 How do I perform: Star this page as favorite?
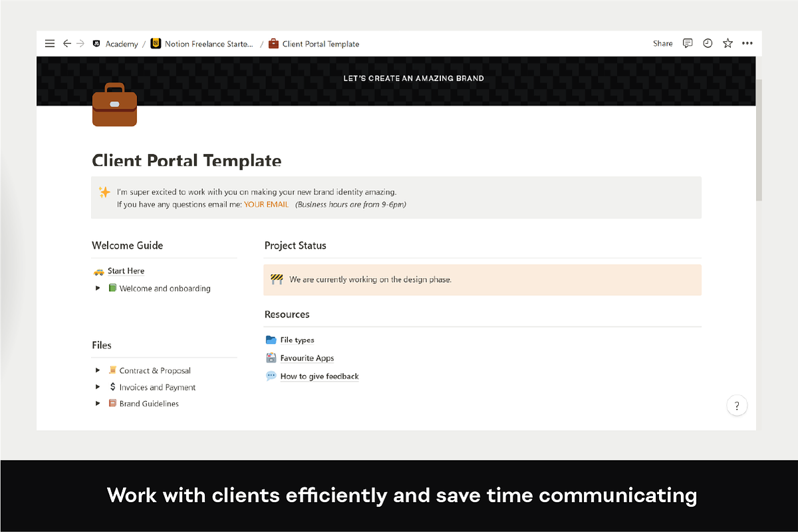(728, 43)
